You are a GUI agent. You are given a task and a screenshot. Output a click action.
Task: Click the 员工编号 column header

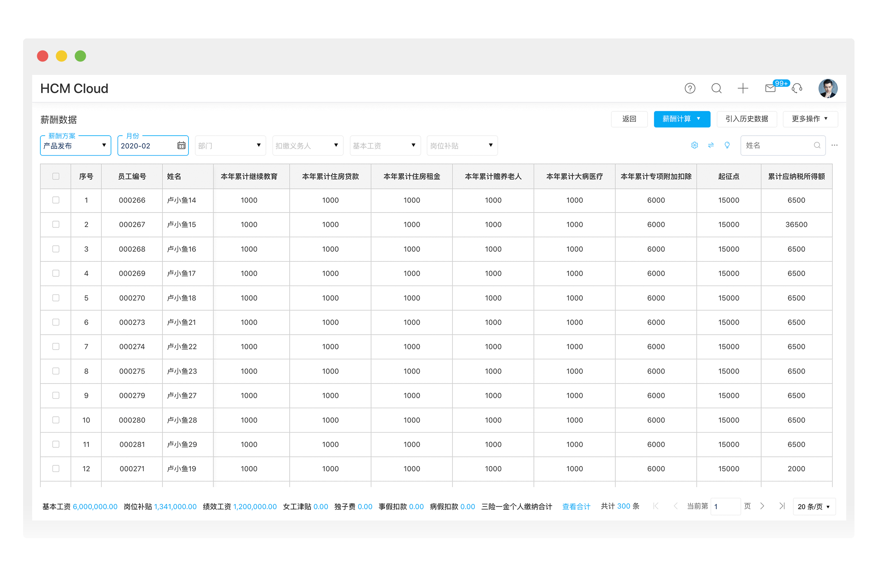coord(132,176)
